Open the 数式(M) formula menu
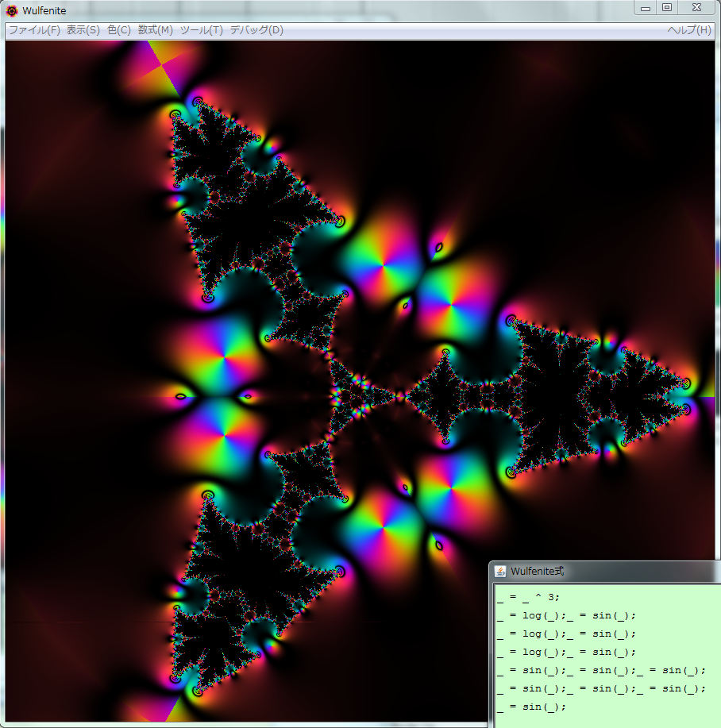 (x=155, y=30)
